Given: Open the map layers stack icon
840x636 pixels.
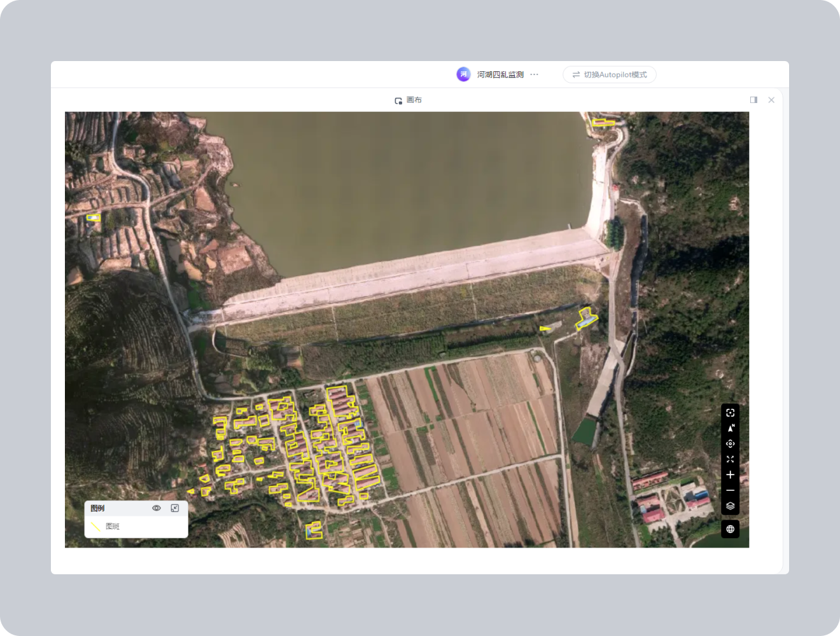Looking at the screenshot, I should coord(730,506).
